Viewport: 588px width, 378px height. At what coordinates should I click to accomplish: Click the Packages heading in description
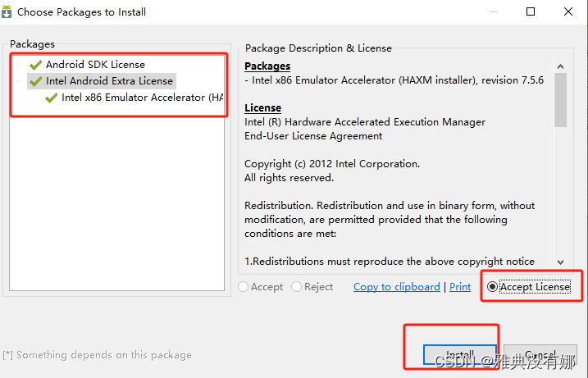click(x=267, y=66)
